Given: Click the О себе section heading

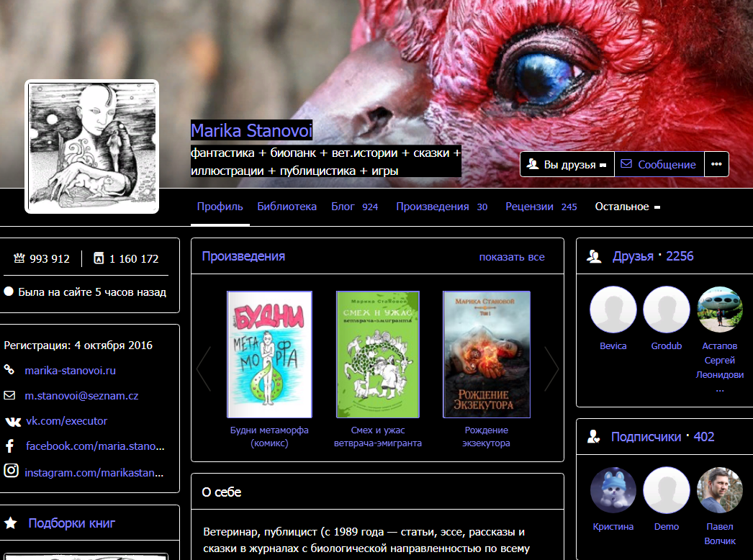Looking at the screenshot, I should 222,492.
